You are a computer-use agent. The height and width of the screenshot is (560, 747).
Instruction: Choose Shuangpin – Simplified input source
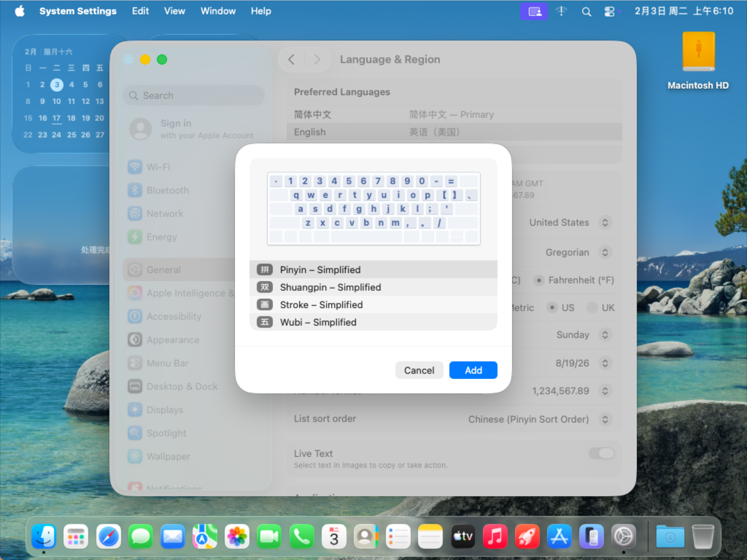[330, 287]
